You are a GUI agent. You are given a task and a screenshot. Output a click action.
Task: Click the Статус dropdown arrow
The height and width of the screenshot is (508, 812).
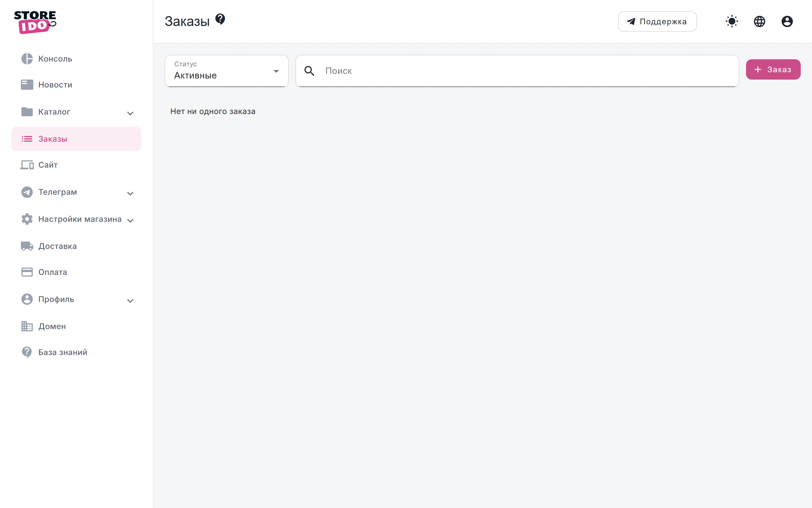coord(276,71)
